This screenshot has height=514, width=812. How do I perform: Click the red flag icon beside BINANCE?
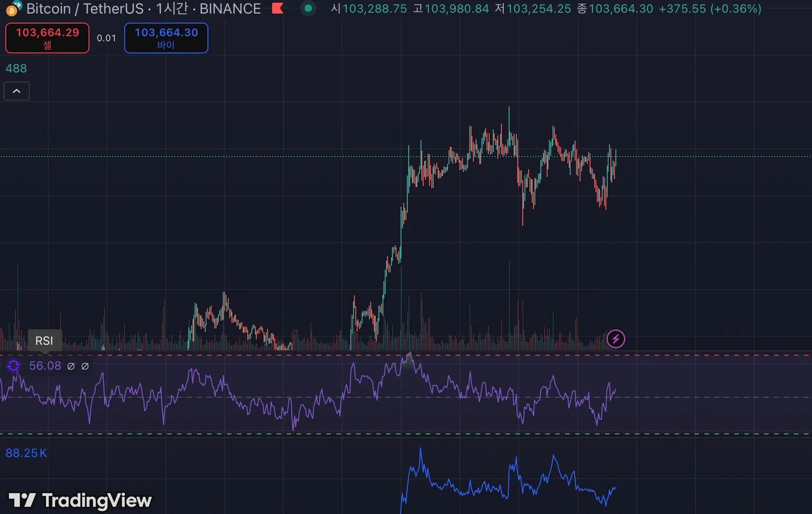point(278,9)
